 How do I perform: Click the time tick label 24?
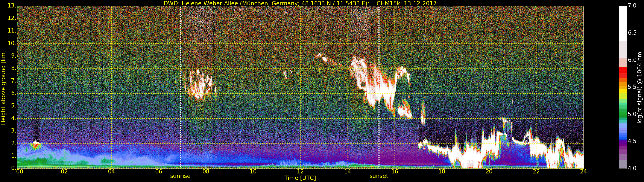[x=583, y=172]
